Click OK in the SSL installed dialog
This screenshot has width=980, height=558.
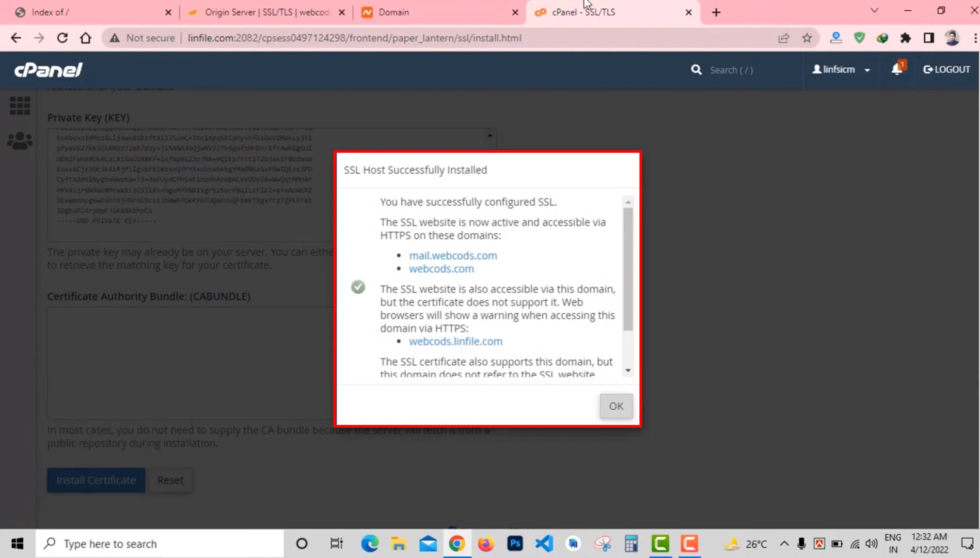coord(616,406)
